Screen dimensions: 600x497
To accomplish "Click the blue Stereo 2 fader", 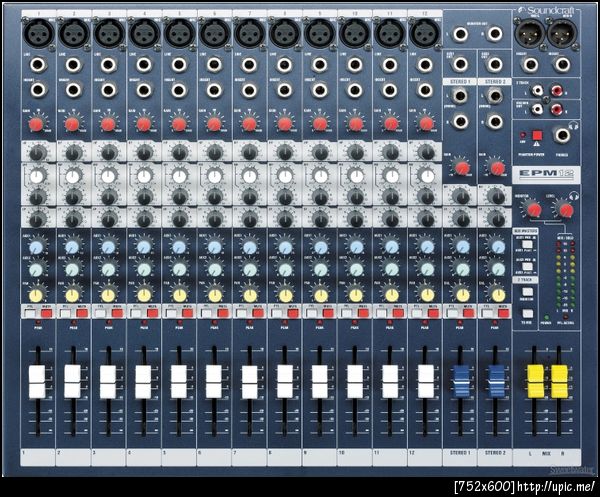I will coord(496,381).
